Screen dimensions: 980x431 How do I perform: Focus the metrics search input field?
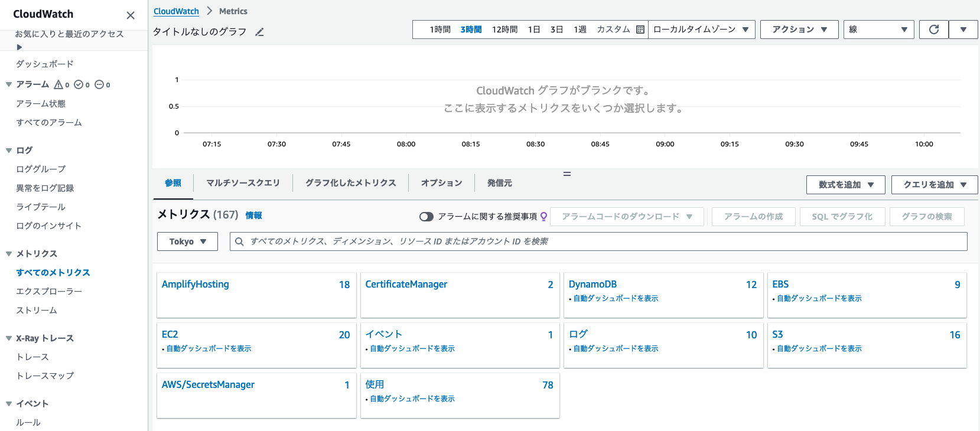point(598,241)
